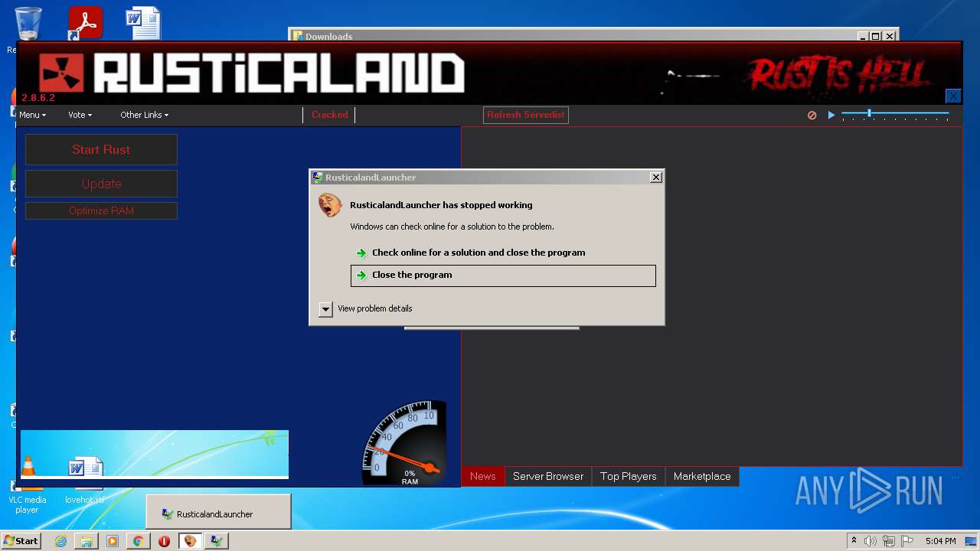Open the Vote dropdown

click(x=80, y=115)
